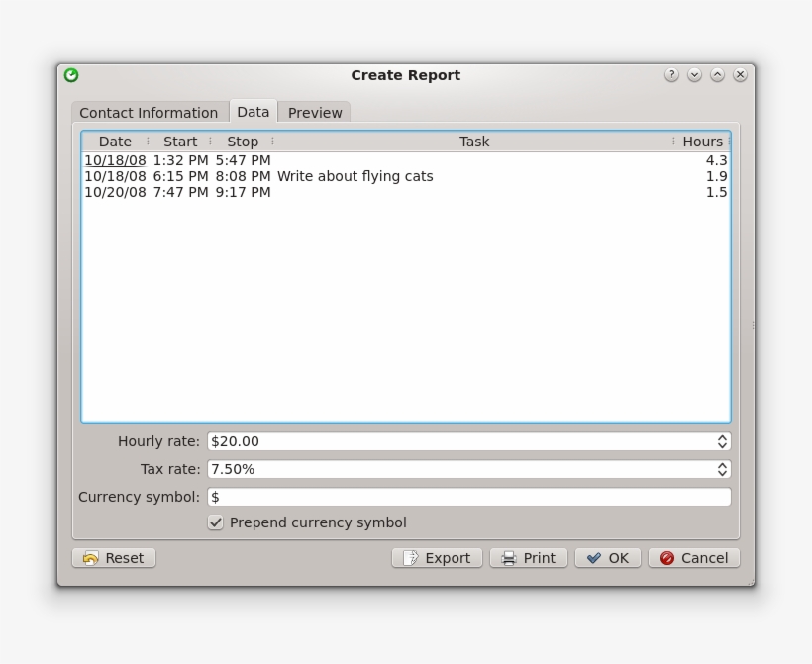Screen dimensions: 812x664
Task: Confirm the report with the OK button
Action: pyautogui.click(x=607, y=557)
